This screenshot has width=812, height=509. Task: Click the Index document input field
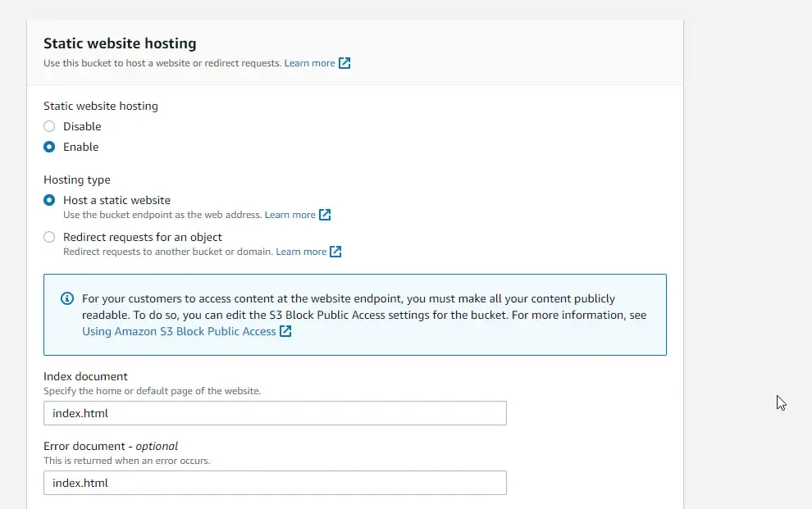click(275, 413)
